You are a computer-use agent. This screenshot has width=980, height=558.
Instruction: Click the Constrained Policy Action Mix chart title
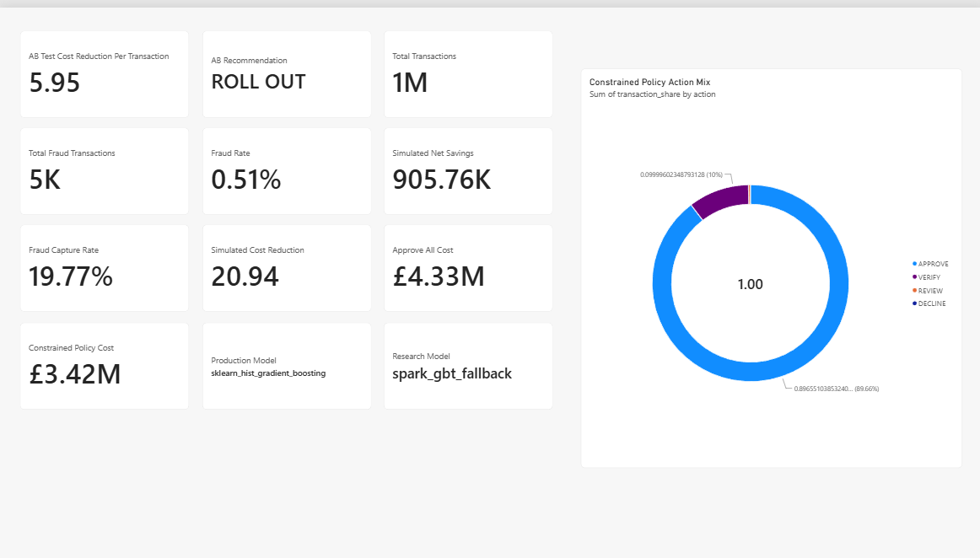649,82
